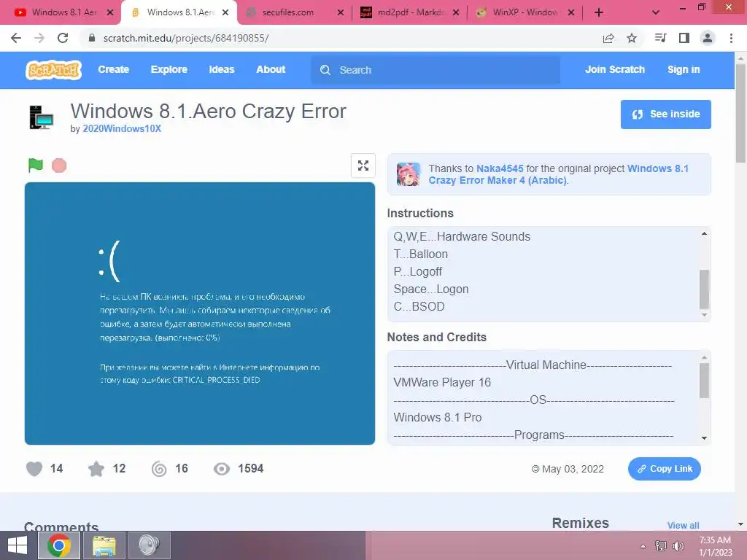Go back with browser back arrow

click(16, 38)
